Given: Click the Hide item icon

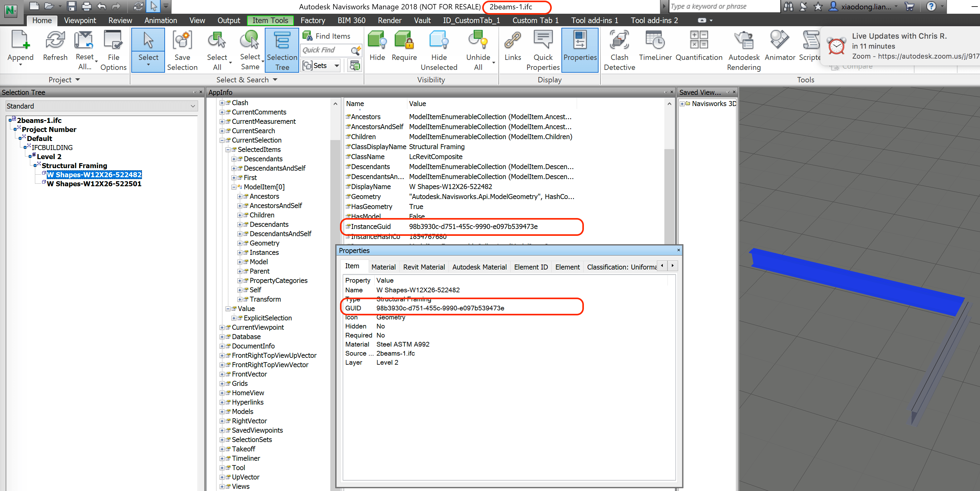Looking at the screenshot, I should pos(377,40).
